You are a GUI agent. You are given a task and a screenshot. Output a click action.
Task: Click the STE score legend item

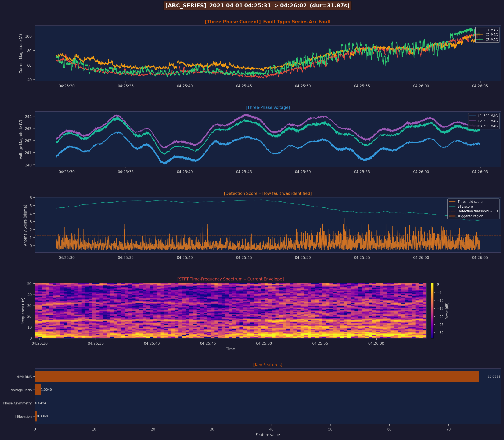[x=465, y=207]
